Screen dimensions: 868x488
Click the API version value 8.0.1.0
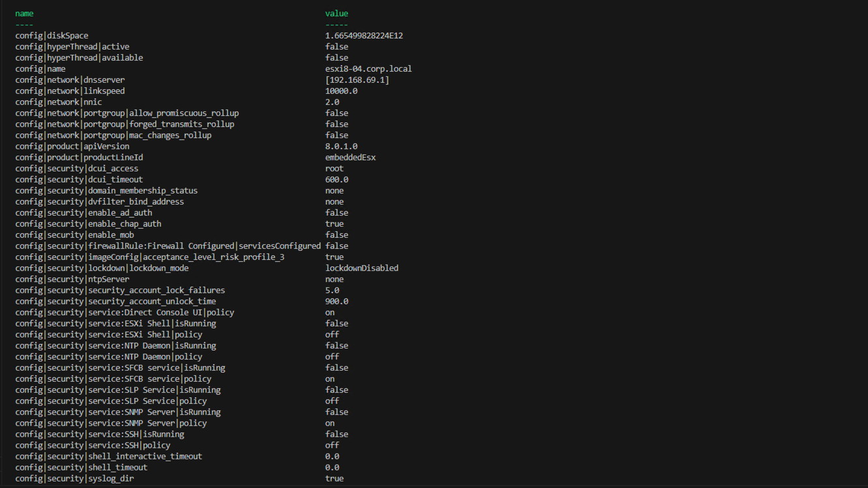point(341,147)
